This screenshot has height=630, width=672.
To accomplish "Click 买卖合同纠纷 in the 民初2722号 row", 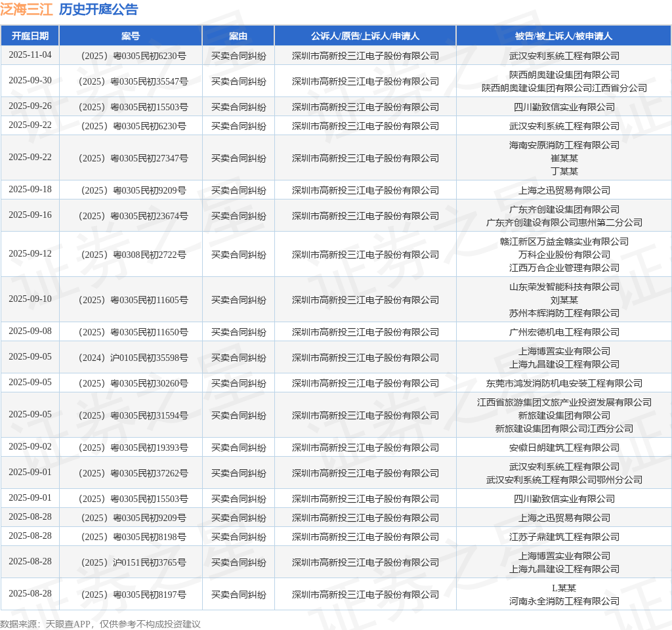I will click(238, 255).
